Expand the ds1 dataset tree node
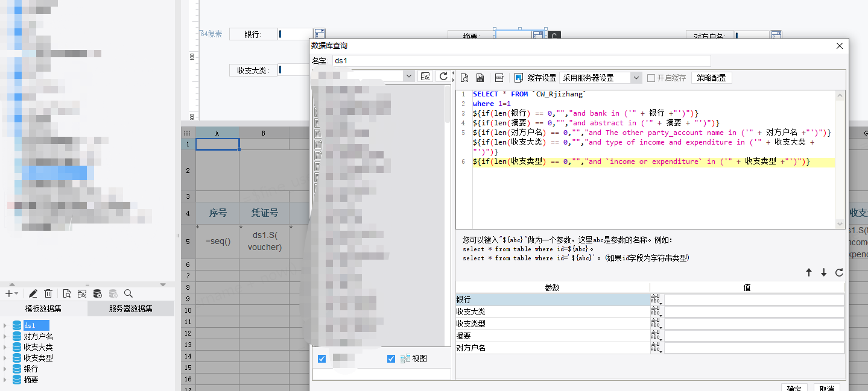The image size is (868, 391). [x=5, y=325]
